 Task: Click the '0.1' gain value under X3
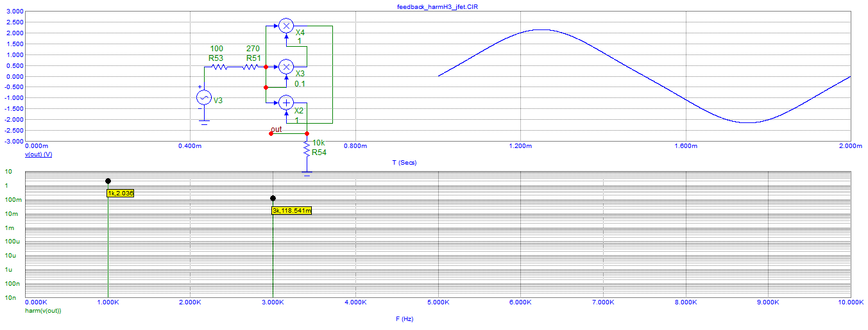300,84
